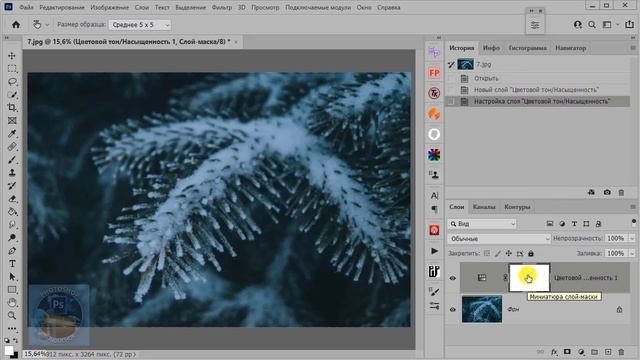Open Заливка fill slider arrow
Image resolution: width=640 pixels, height=360 pixels.
coord(632,253)
